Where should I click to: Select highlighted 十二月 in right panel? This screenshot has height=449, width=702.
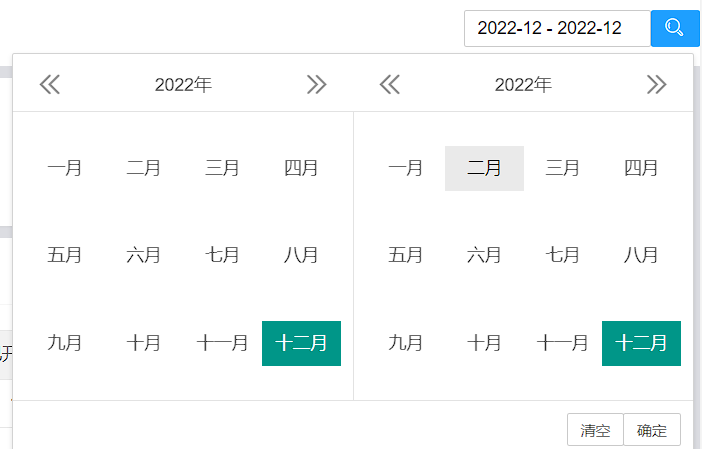click(x=642, y=343)
